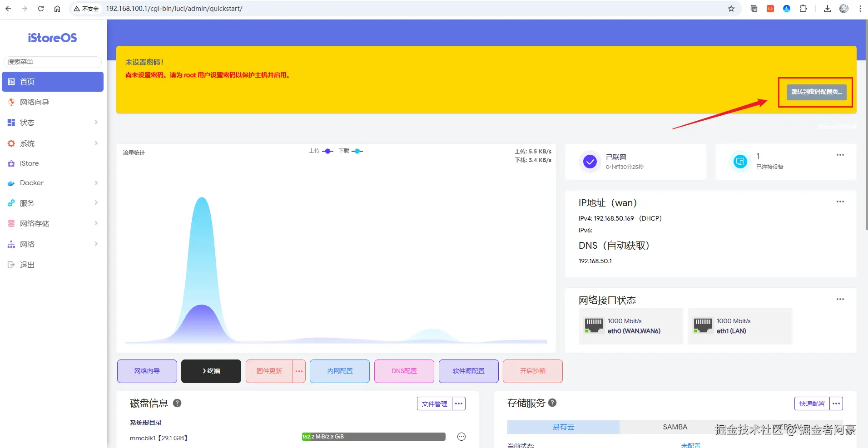This screenshot has width=868, height=448.
Task: Open the mmcblk1 disk details circle icon
Action: coord(461,437)
